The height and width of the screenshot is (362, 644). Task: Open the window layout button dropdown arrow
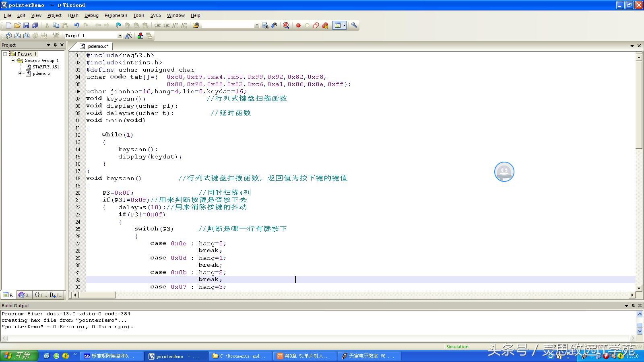point(344,25)
